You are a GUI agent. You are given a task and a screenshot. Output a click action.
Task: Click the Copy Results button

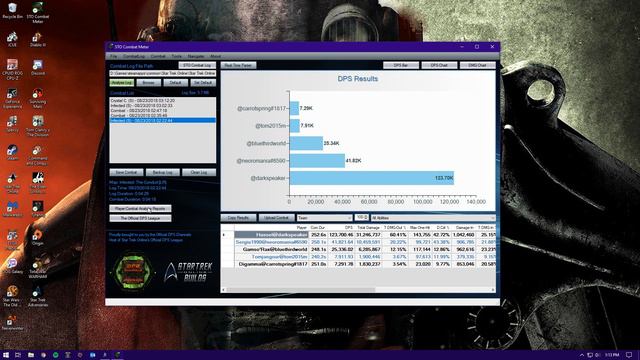click(238, 218)
